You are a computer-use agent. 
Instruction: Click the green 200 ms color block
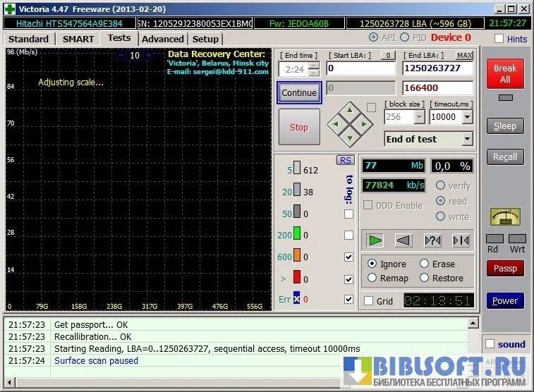click(297, 235)
